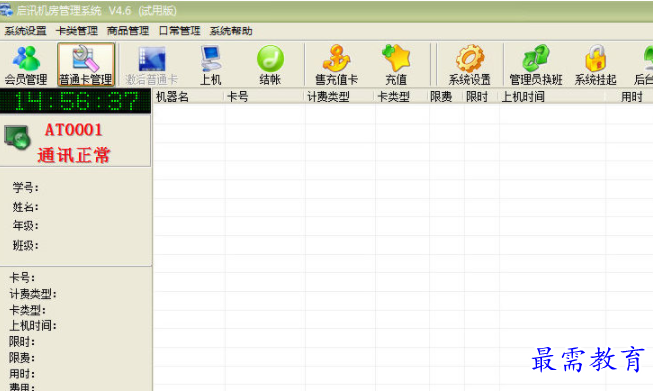Click the 上机时间 column header

point(552,97)
